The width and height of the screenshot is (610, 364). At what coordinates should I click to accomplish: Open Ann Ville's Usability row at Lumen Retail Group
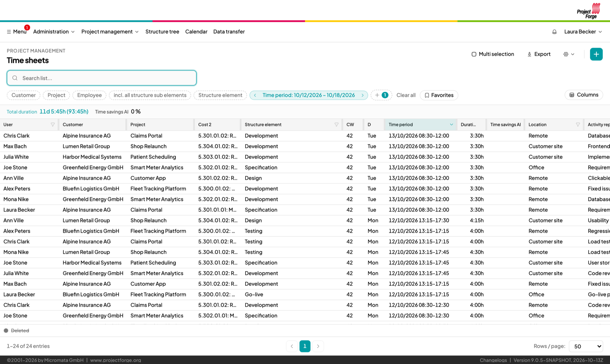click(x=305, y=220)
